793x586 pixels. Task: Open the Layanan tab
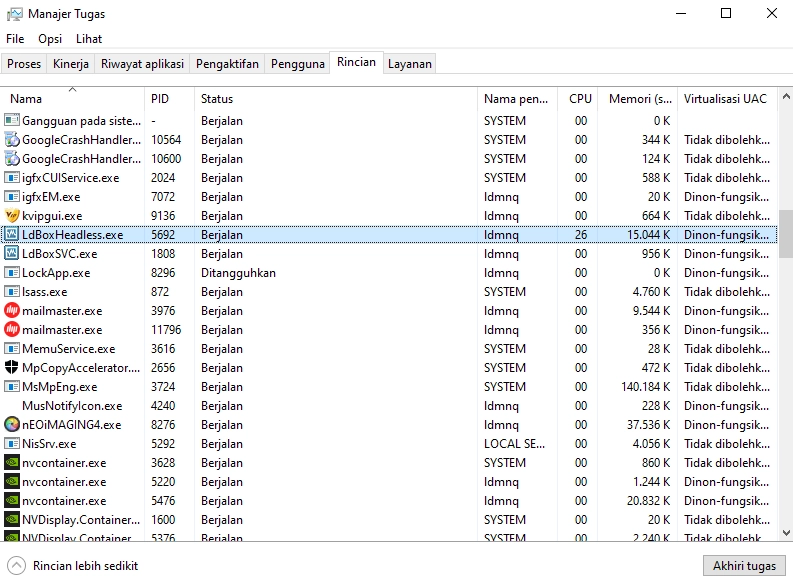coord(410,64)
